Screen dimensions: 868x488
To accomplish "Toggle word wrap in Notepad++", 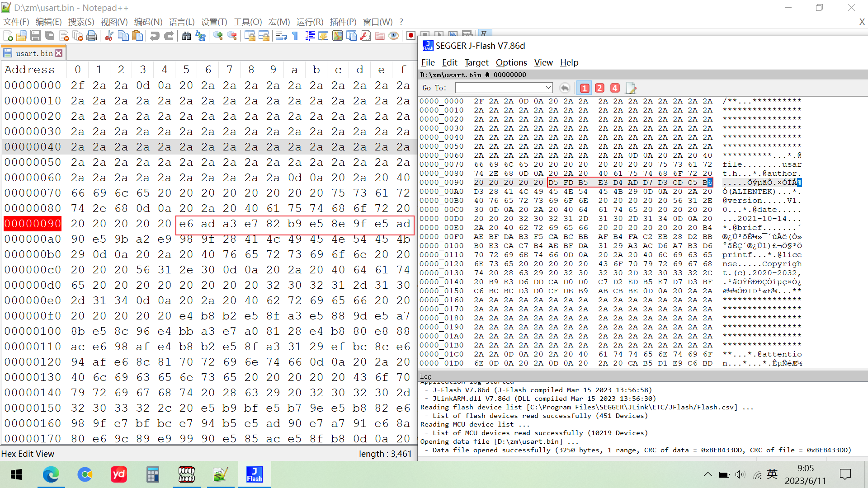I will tap(281, 36).
